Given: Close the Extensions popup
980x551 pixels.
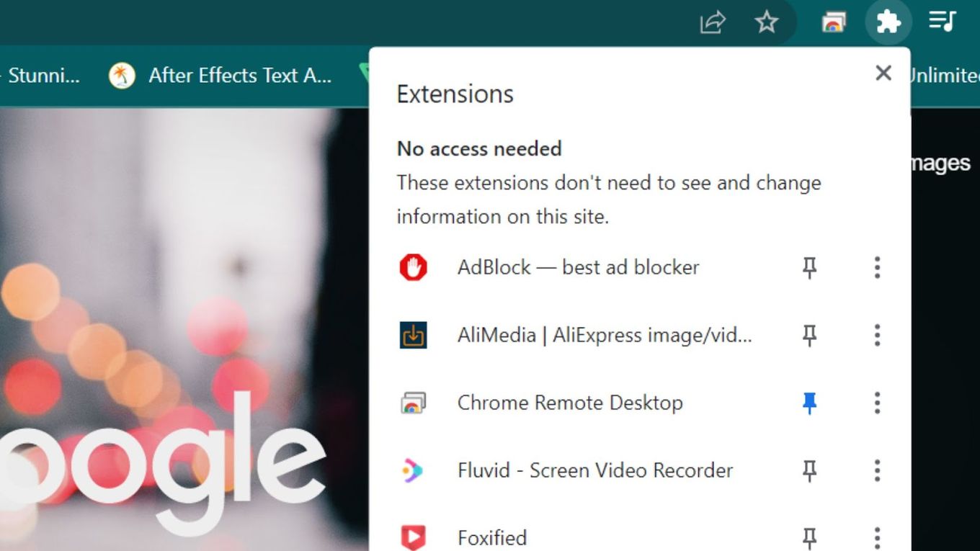Looking at the screenshot, I should 883,73.
